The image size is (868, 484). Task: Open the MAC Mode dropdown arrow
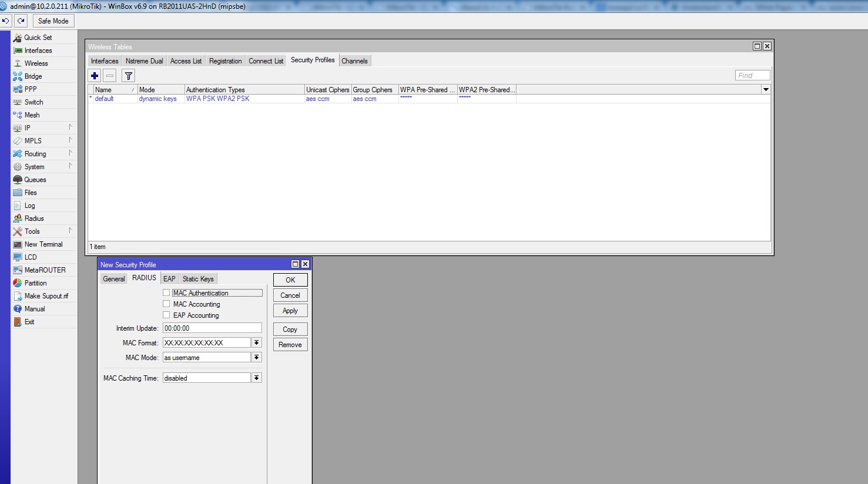[257, 357]
